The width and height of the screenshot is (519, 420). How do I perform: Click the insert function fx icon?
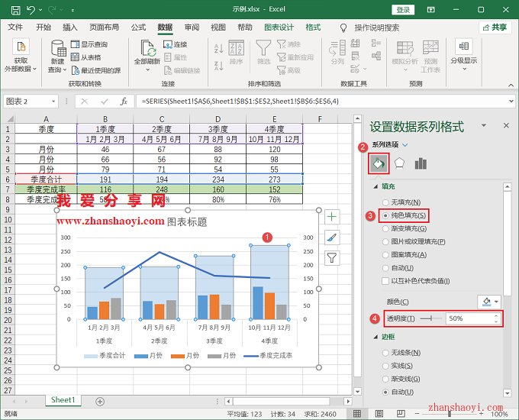[x=124, y=102]
